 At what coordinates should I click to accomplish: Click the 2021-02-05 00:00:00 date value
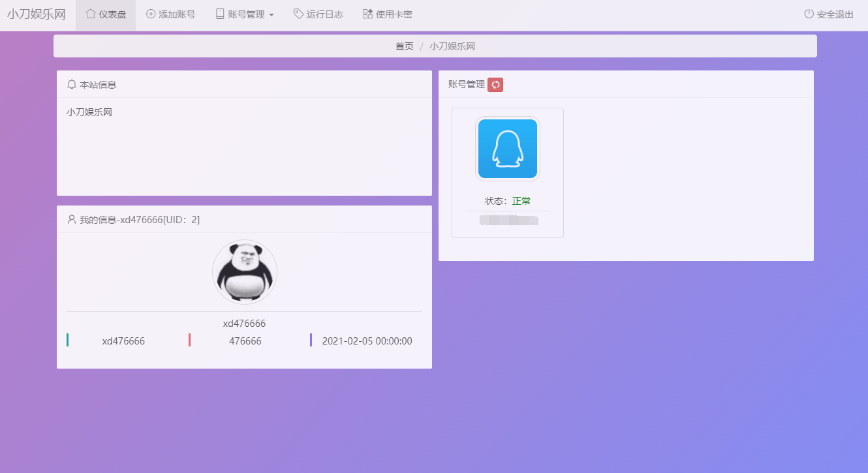(367, 341)
